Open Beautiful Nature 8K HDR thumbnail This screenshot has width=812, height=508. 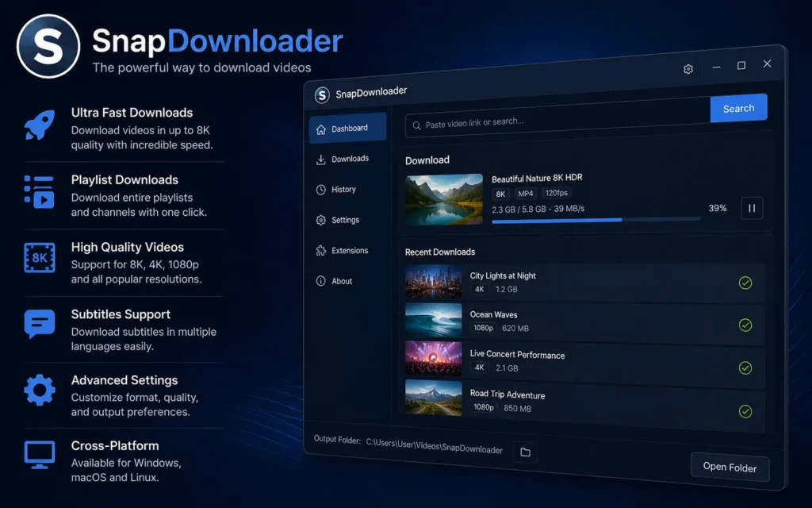444,199
